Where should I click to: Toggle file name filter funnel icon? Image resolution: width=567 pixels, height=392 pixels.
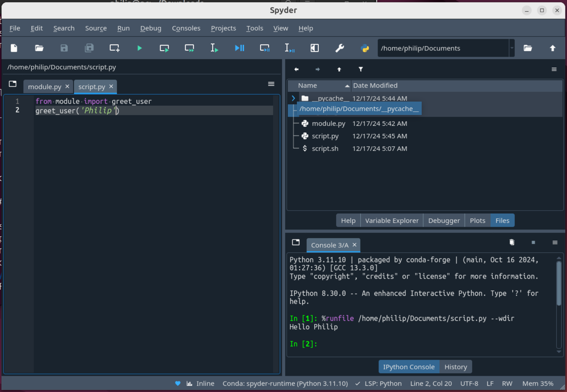361,69
